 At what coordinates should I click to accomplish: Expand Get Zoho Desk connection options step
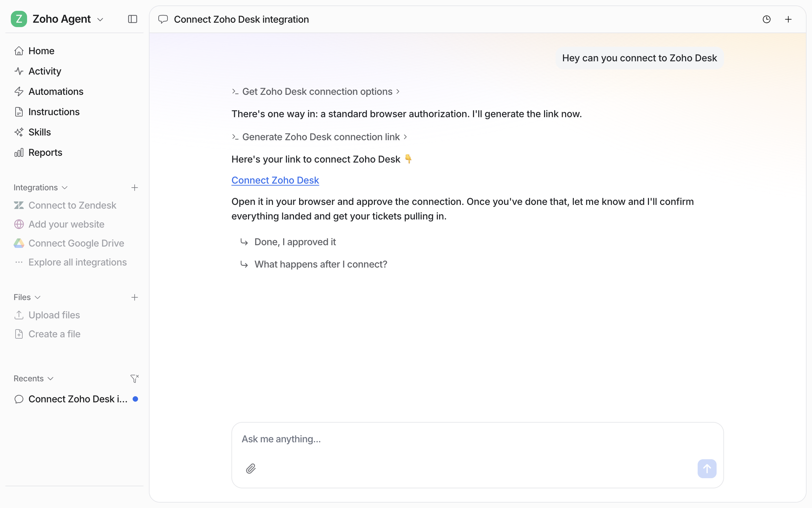point(316,91)
